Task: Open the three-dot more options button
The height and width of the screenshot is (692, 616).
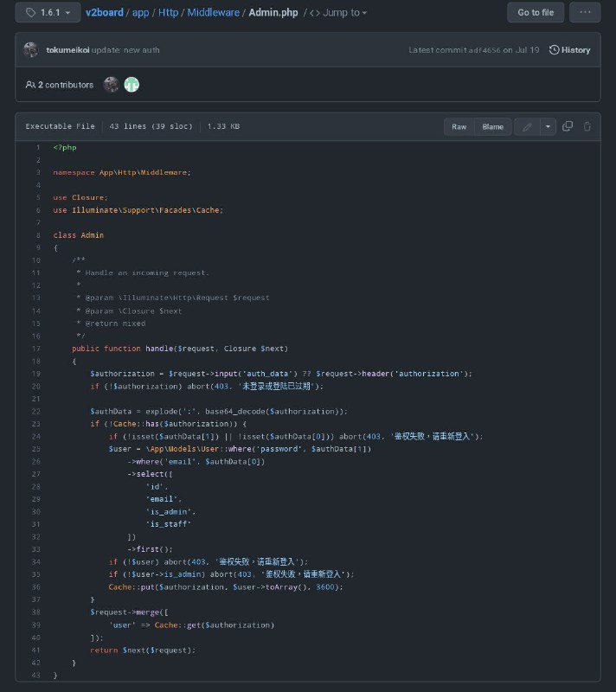Action: [x=585, y=13]
